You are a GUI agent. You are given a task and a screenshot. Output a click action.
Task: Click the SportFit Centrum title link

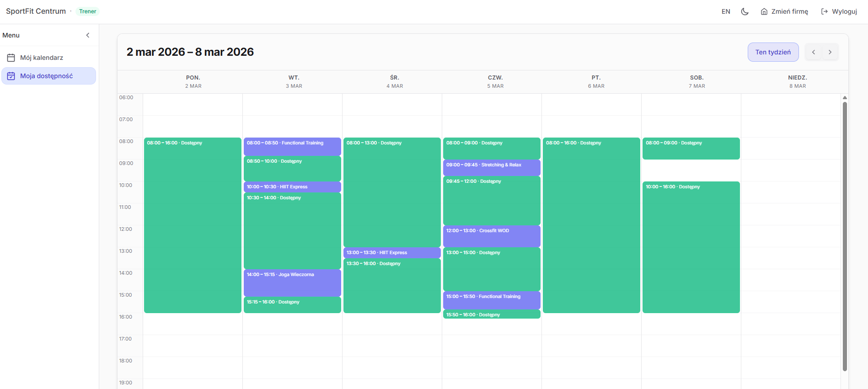pyautogui.click(x=36, y=11)
